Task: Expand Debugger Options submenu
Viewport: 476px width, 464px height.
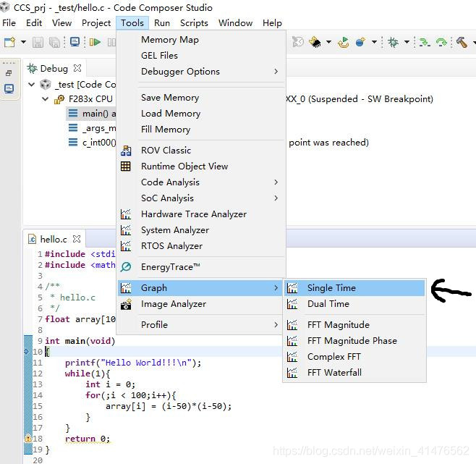Action: (x=201, y=72)
